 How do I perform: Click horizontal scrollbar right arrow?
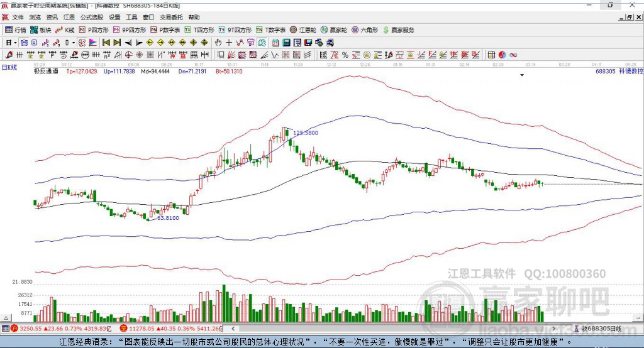(x=553, y=329)
